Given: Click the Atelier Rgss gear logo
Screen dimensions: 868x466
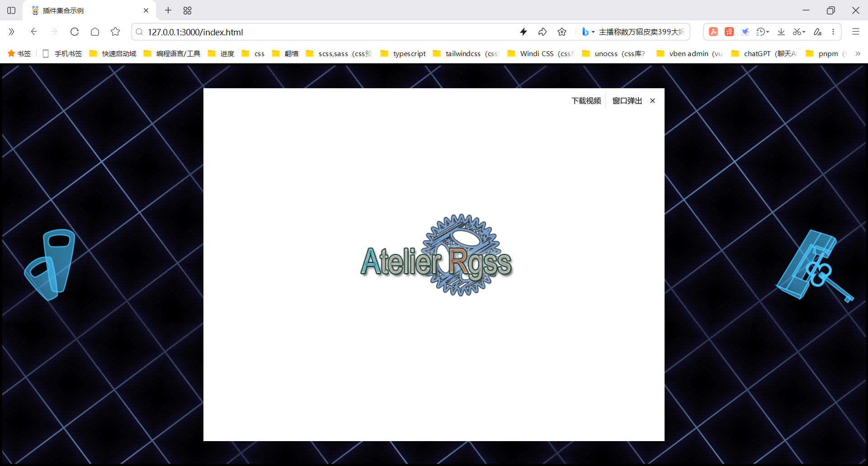Looking at the screenshot, I should pyautogui.click(x=436, y=255).
